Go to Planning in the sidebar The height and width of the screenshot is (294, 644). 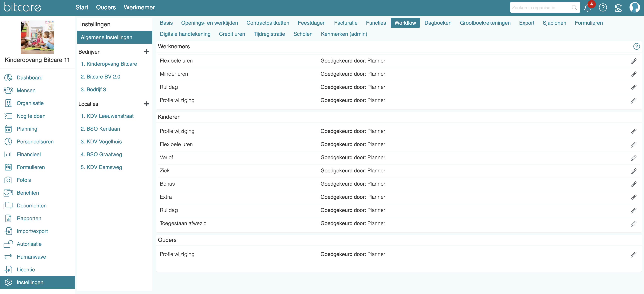[27, 129]
